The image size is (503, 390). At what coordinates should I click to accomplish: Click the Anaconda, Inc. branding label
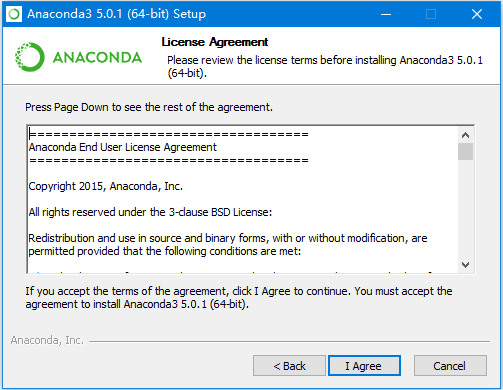tap(47, 340)
